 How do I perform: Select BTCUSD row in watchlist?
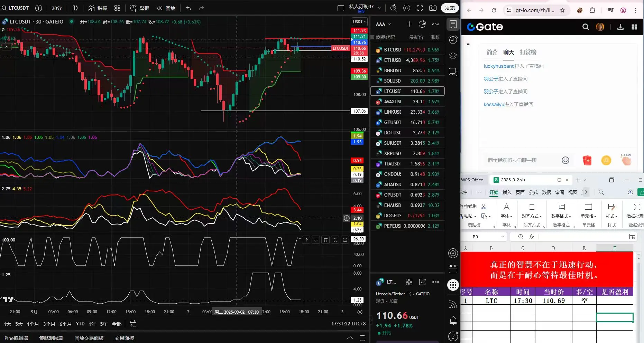coord(407,50)
